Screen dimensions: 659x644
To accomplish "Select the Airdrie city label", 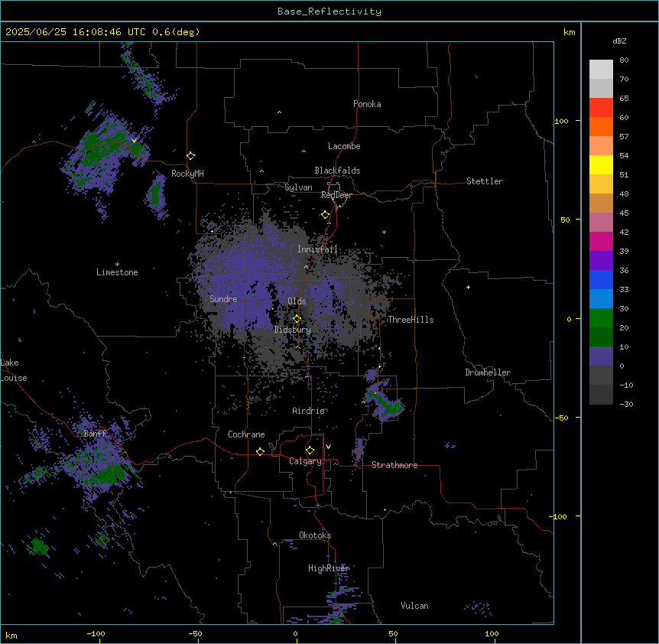I will tap(309, 411).
